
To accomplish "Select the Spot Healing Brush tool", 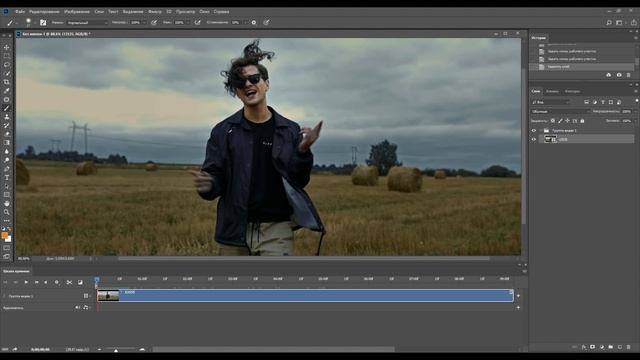I will [7, 99].
